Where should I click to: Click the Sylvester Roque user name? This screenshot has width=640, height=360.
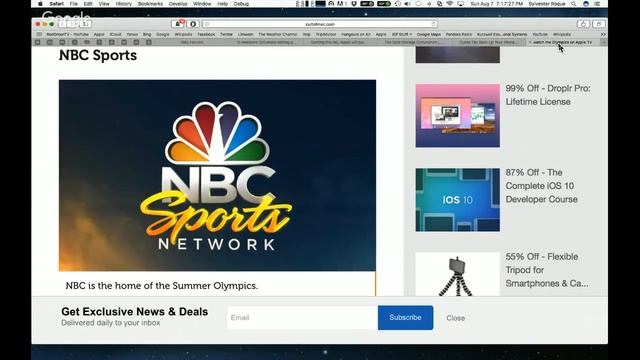pyautogui.click(x=547, y=4)
